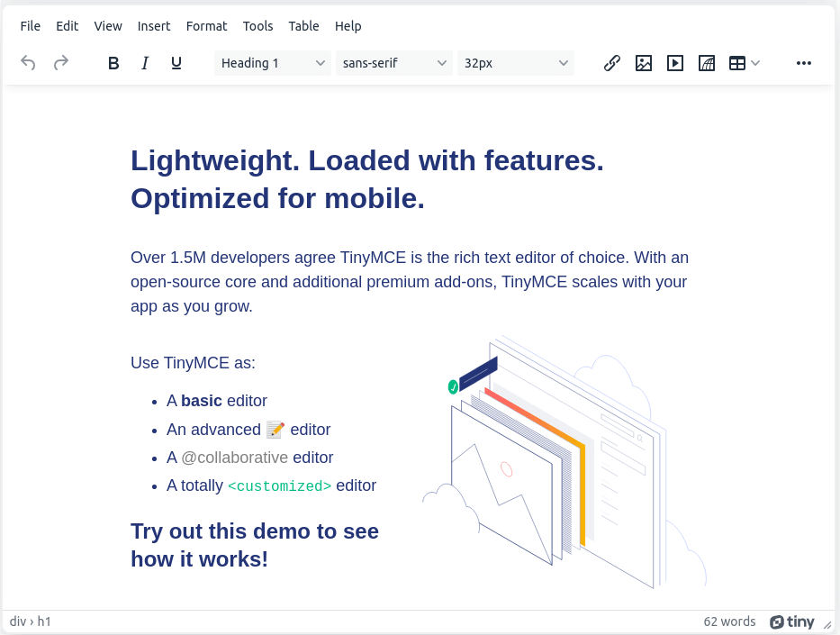Open the insert image icon
This screenshot has width=840, height=635.
coord(643,63)
